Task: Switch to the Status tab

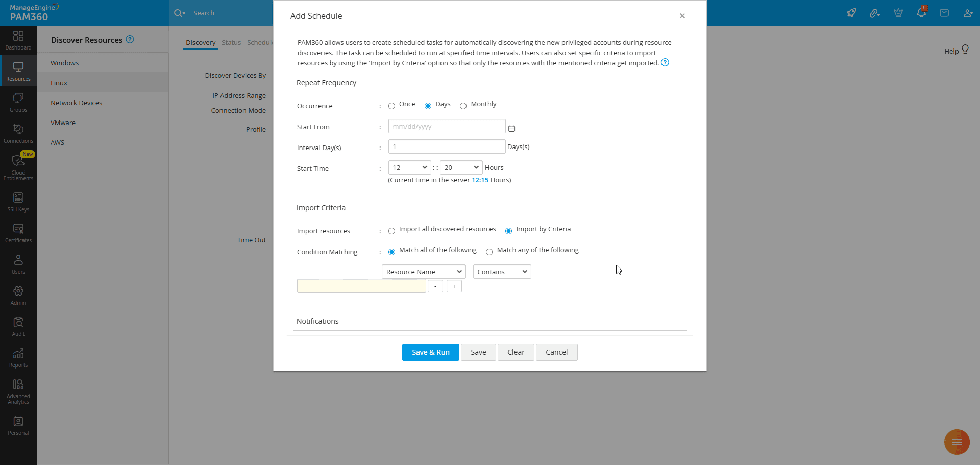Action: click(x=231, y=43)
